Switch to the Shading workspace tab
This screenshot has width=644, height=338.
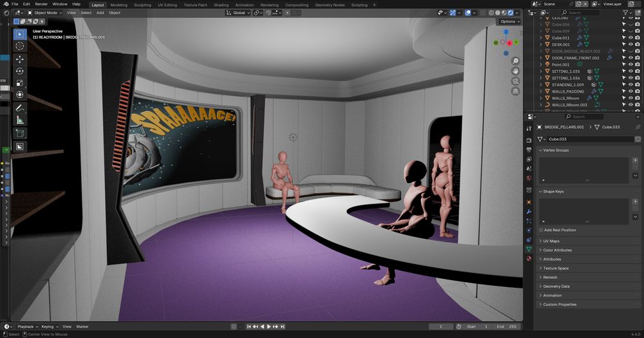point(221,5)
